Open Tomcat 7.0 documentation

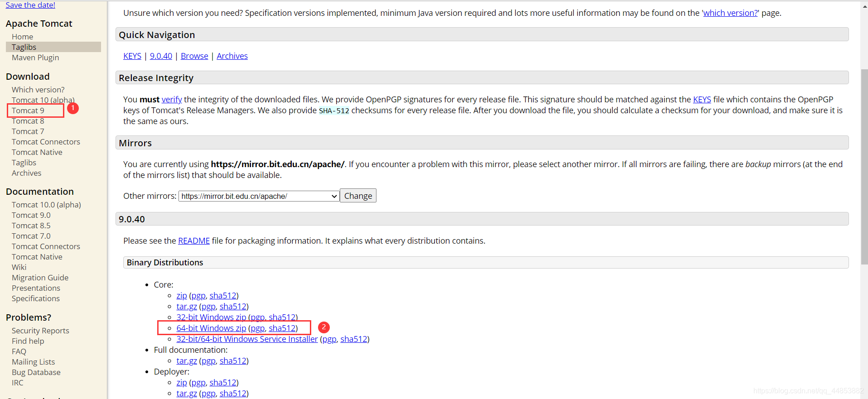point(31,236)
